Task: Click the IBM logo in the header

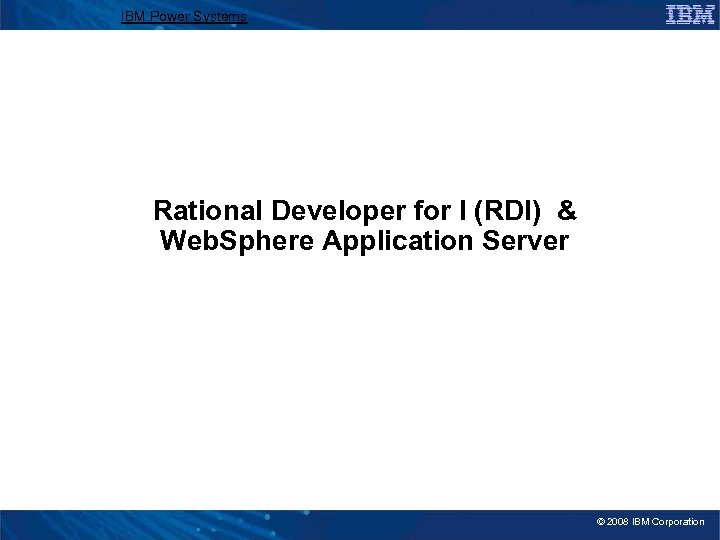Action: [690, 15]
